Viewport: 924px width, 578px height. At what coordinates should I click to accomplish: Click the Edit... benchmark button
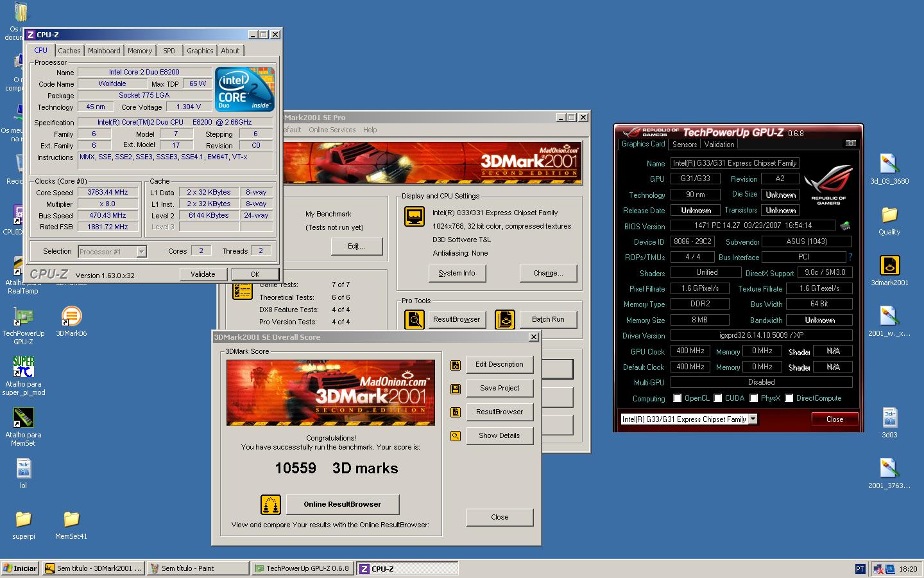(357, 246)
